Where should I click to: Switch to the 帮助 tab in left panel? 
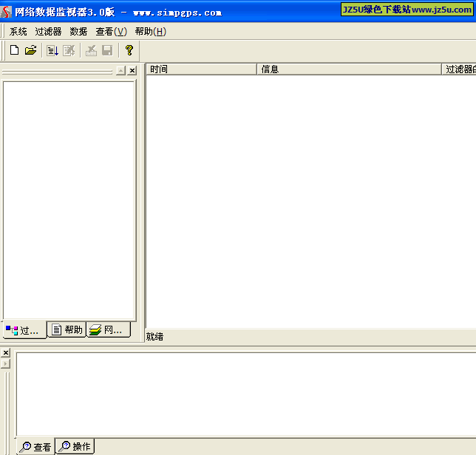(67, 330)
